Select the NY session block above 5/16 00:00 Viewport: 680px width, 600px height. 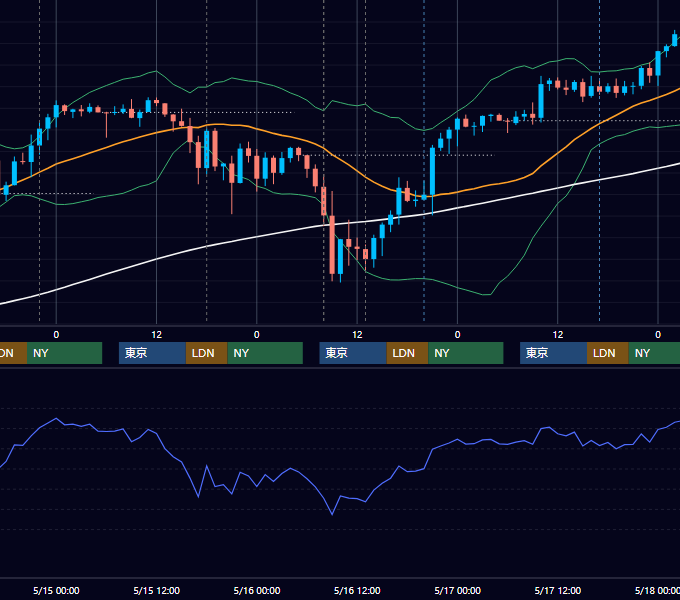coord(265,353)
